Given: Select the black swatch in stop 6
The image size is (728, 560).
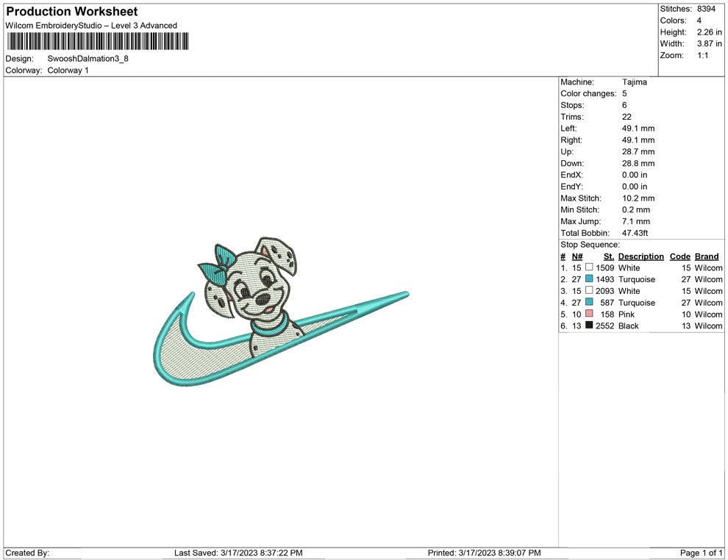Looking at the screenshot, I should tap(589, 326).
